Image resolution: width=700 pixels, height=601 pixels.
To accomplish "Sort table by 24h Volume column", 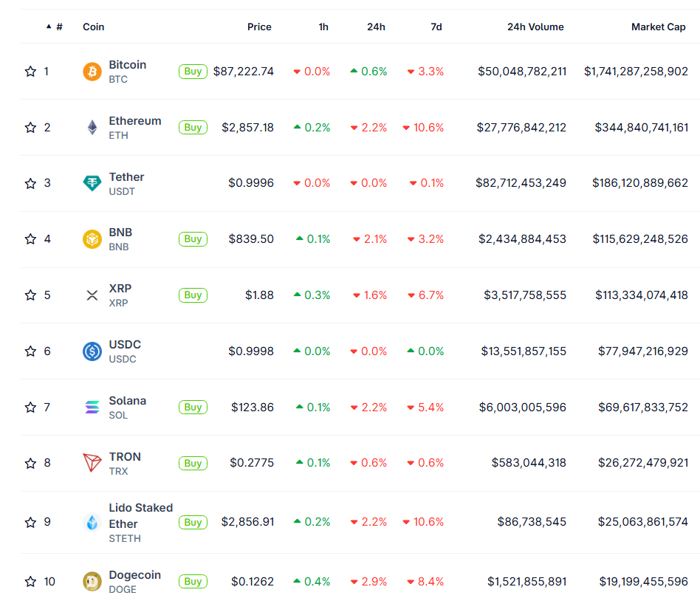I will [535, 27].
